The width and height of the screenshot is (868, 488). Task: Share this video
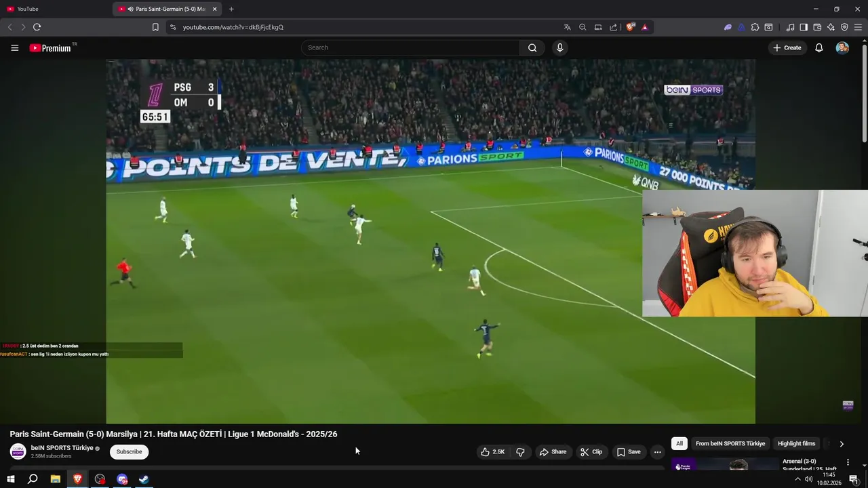point(553,452)
